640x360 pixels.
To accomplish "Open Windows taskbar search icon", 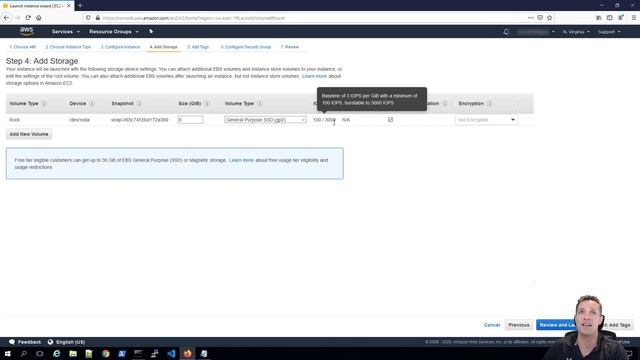I will (x=24, y=353).
